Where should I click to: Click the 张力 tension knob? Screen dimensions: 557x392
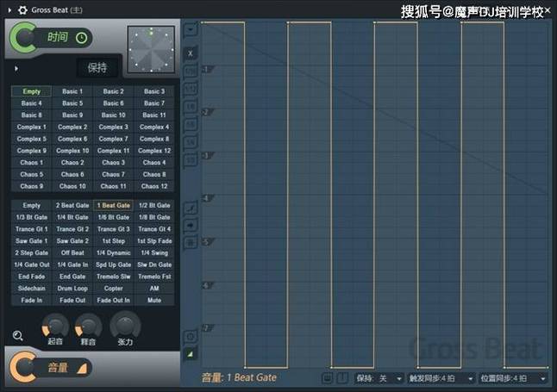coord(125,326)
